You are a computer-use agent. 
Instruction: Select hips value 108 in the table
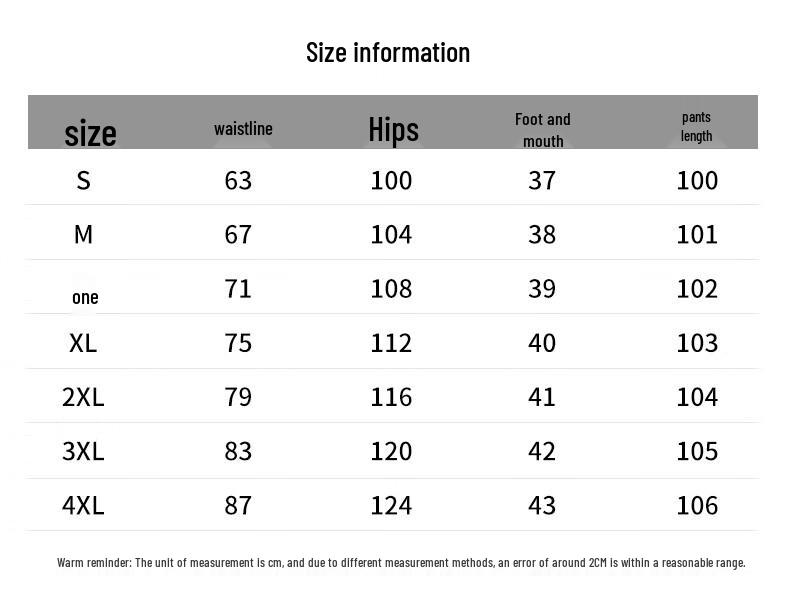pos(391,288)
